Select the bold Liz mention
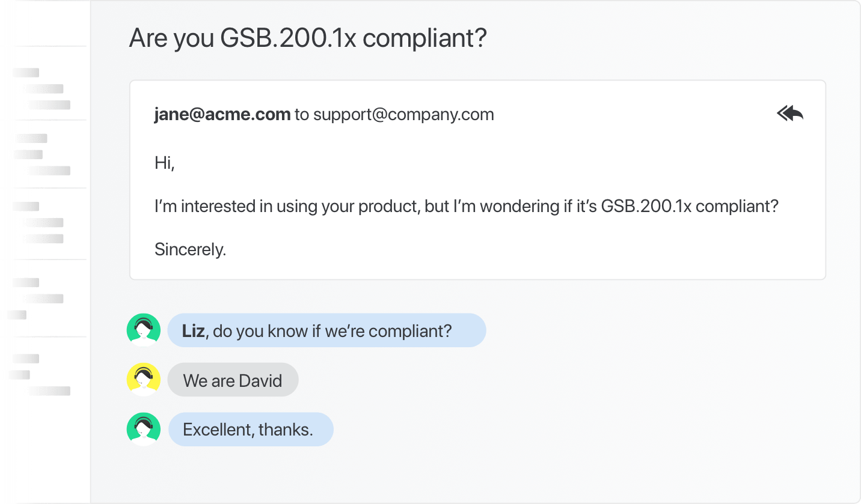Viewport: 861px width, 504px height. (x=194, y=331)
